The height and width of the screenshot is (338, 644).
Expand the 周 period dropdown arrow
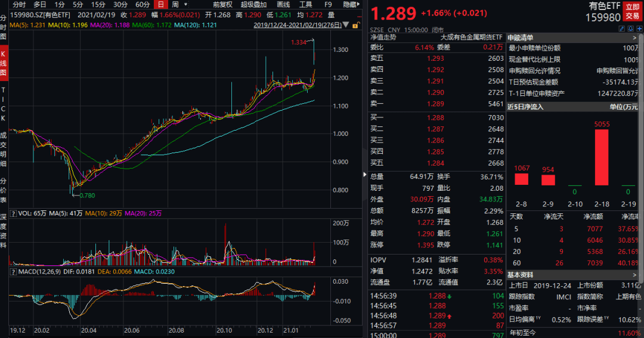coord(185,5)
